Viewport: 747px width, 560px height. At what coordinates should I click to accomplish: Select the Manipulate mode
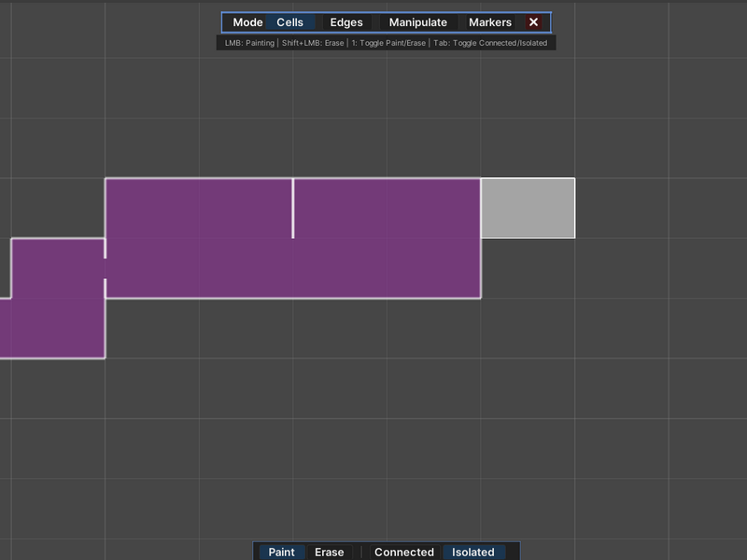[x=417, y=22]
